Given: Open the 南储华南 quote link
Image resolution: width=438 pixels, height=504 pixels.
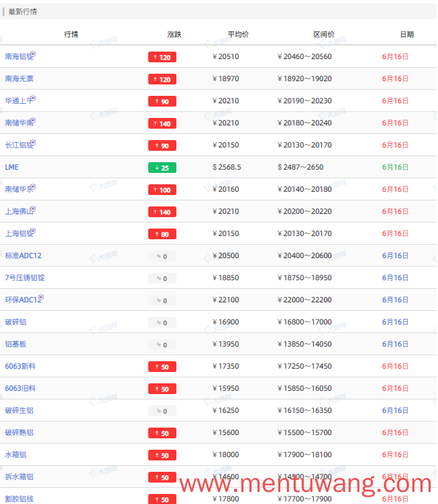Looking at the screenshot, I should [x=19, y=123].
